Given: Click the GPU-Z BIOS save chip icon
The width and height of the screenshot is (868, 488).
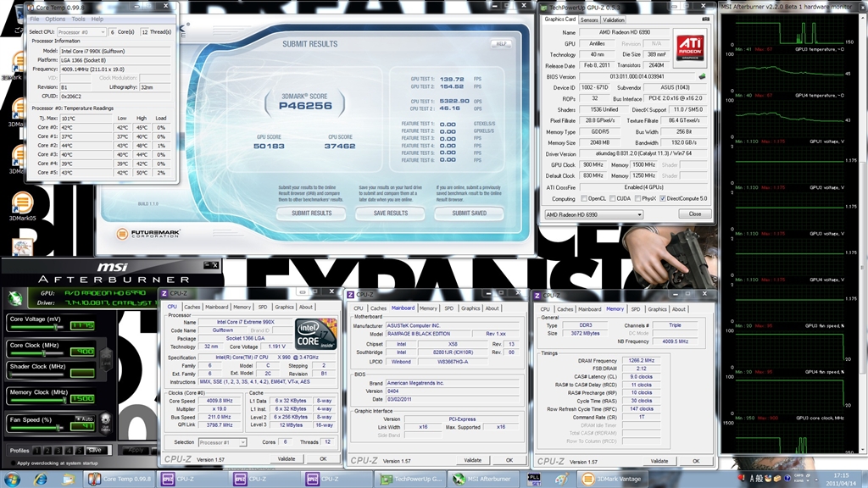Looking at the screenshot, I should click(702, 76).
